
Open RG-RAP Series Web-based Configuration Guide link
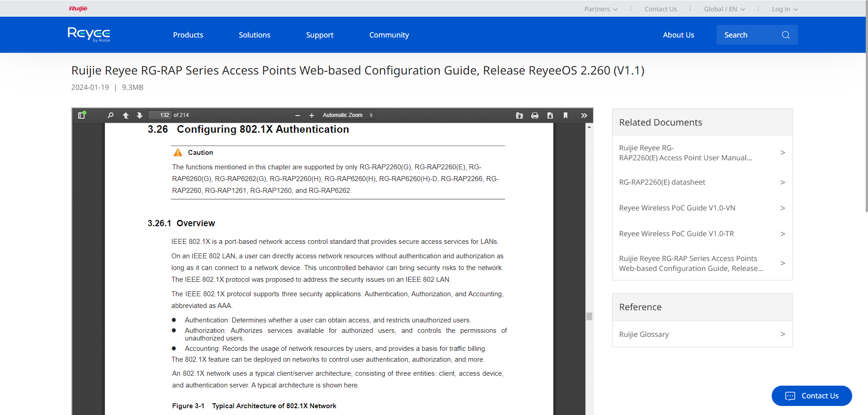(691, 263)
